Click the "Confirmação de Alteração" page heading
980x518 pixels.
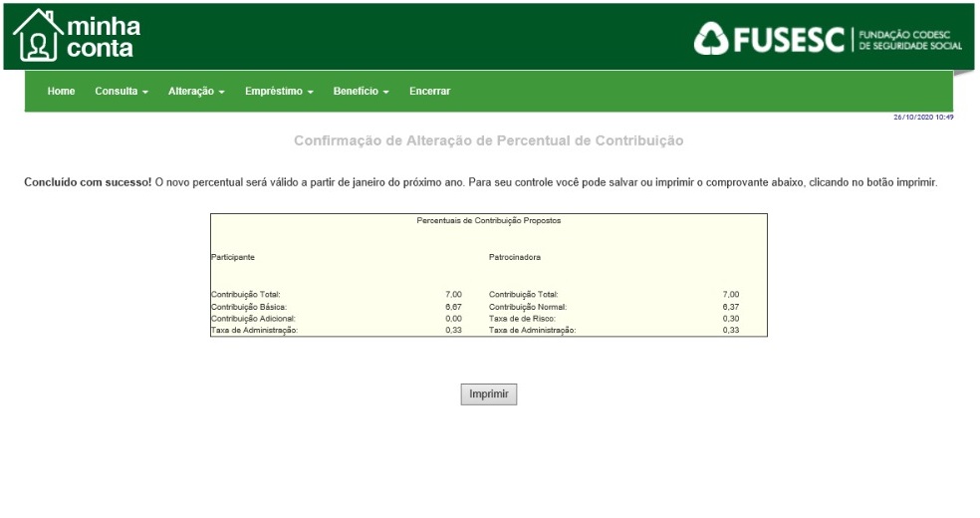(x=488, y=141)
